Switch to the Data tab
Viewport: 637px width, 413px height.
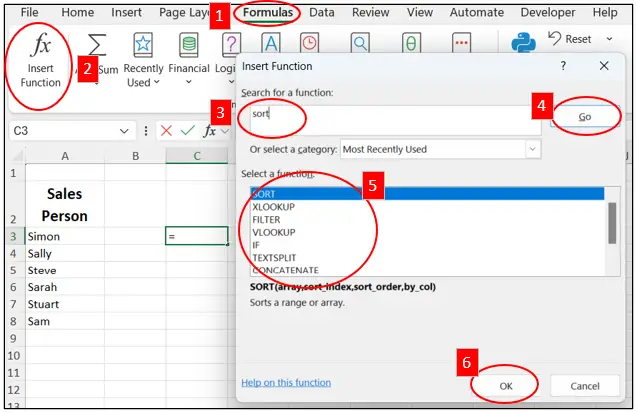(322, 12)
